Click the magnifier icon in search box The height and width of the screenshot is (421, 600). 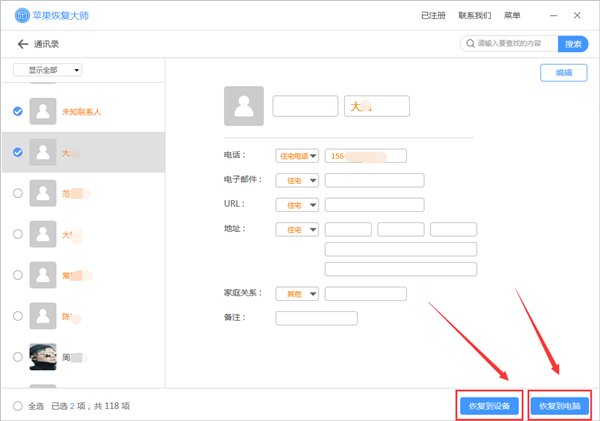tap(469, 44)
